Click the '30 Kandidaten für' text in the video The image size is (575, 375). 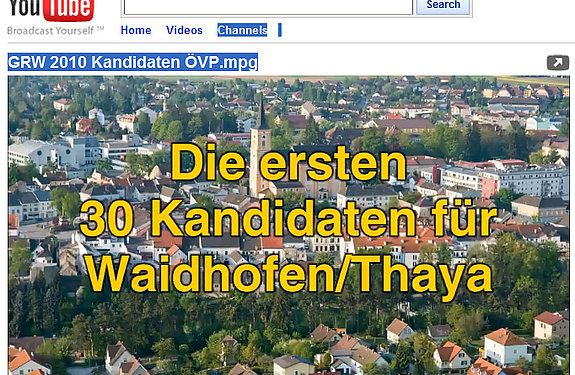pyautogui.click(x=288, y=218)
